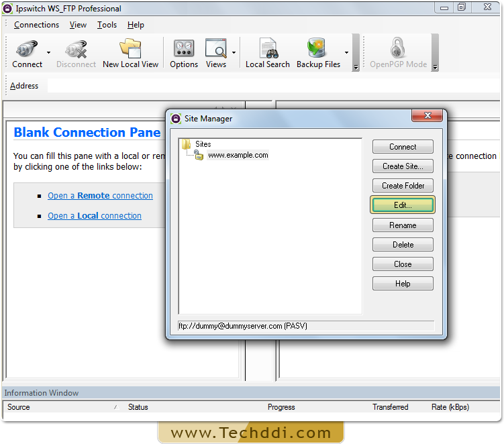Click the Create Site... button
This screenshot has width=504, height=444.
click(x=403, y=166)
